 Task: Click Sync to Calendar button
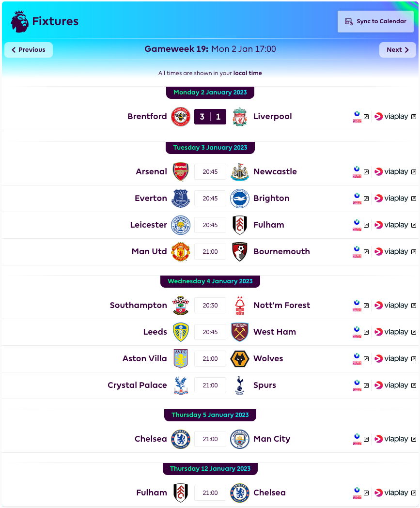coord(375,21)
